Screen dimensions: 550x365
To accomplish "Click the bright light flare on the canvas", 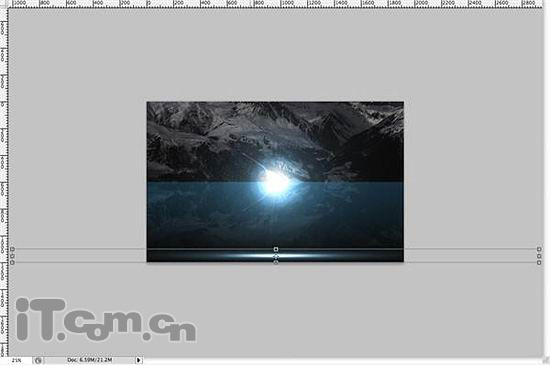I will [275, 182].
